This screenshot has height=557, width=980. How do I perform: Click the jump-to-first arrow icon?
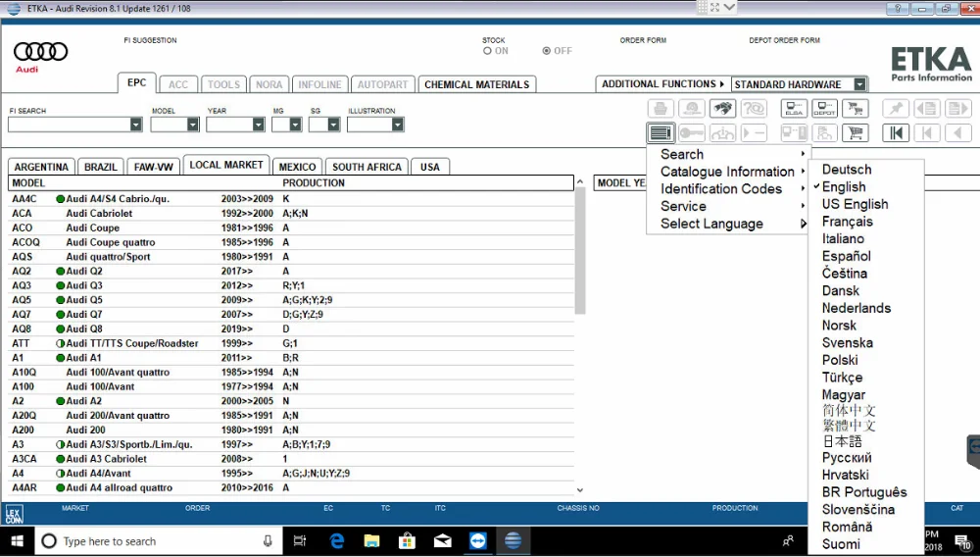(896, 132)
